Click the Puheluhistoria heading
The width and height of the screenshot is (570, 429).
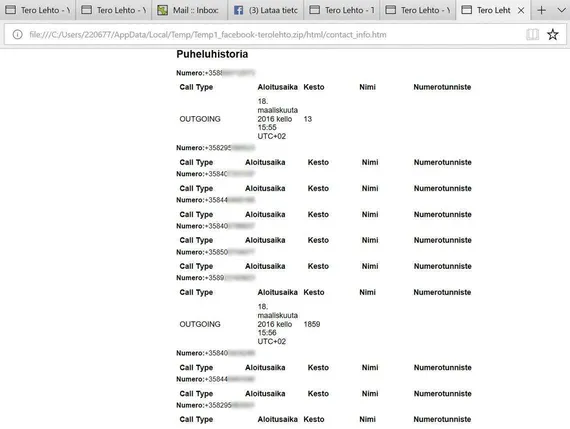(212, 54)
